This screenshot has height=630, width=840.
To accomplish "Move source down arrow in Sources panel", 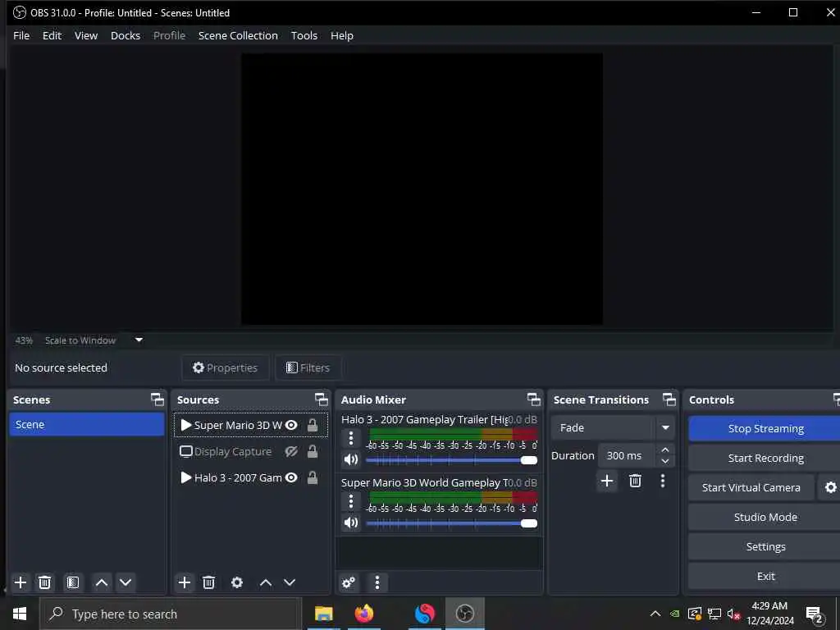I will point(290,582).
